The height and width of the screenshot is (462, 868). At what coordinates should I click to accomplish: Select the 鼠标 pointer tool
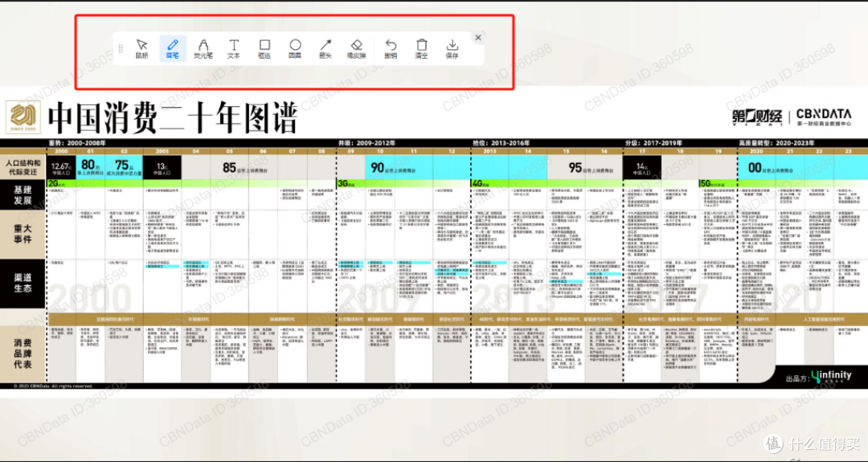(x=141, y=49)
